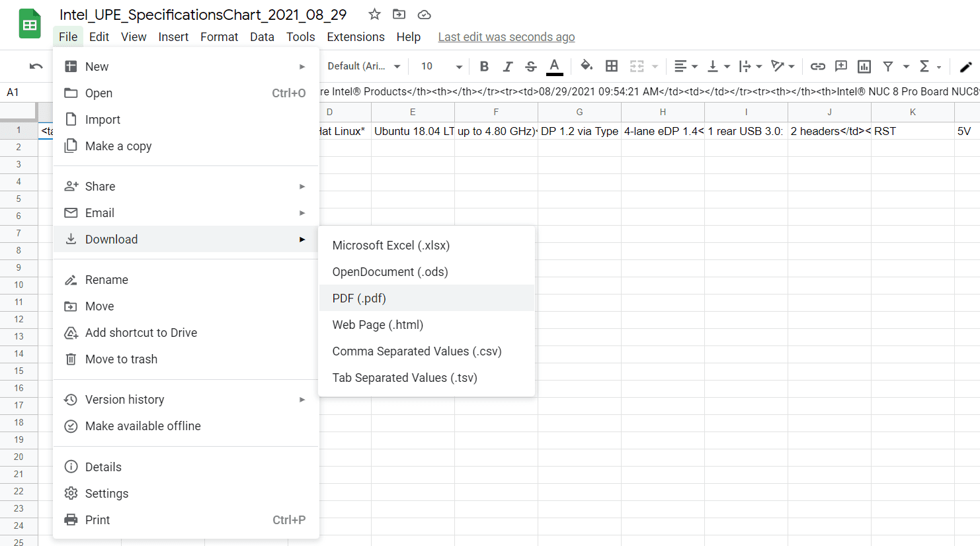Open the borders tool
The height and width of the screenshot is (546, 980).
(612, 66)
